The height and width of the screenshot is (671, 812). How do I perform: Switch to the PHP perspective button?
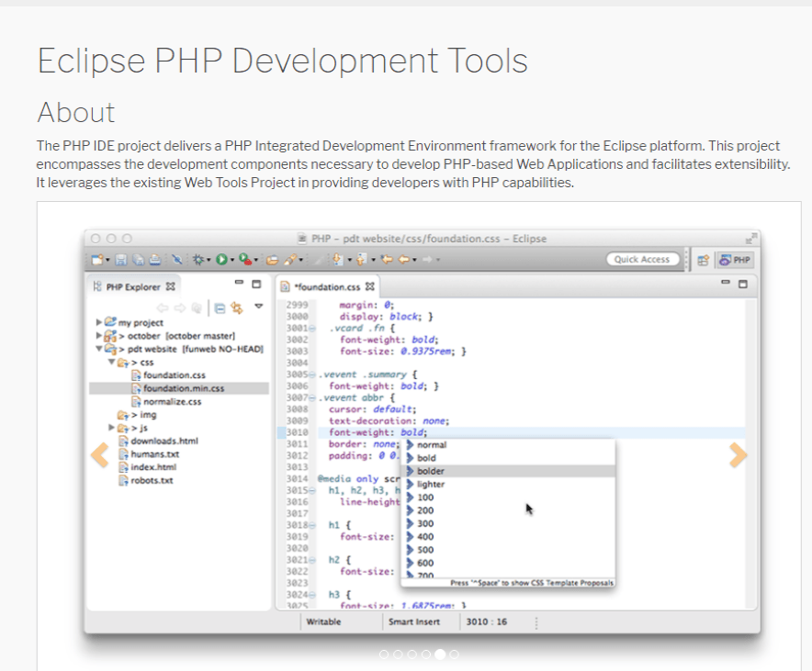[736, 260]
